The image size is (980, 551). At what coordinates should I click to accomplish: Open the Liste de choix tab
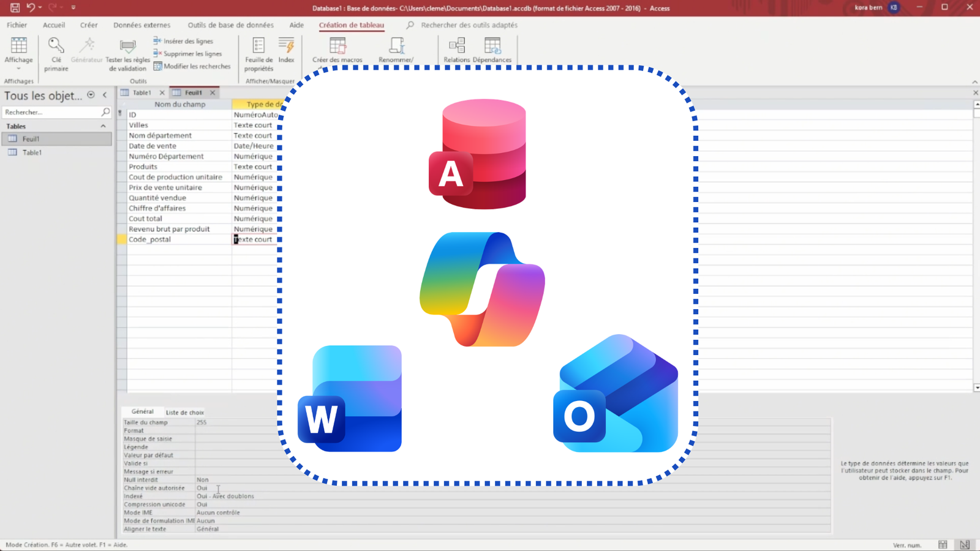184,412
